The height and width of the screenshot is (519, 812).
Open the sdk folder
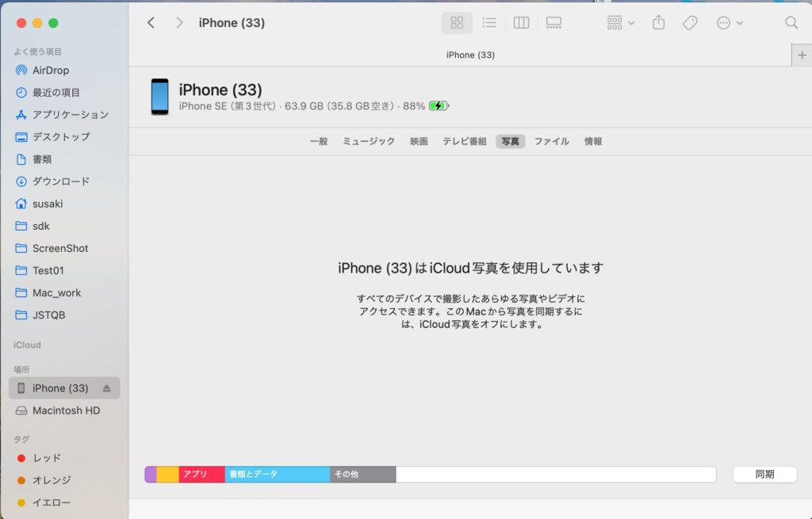64,226
